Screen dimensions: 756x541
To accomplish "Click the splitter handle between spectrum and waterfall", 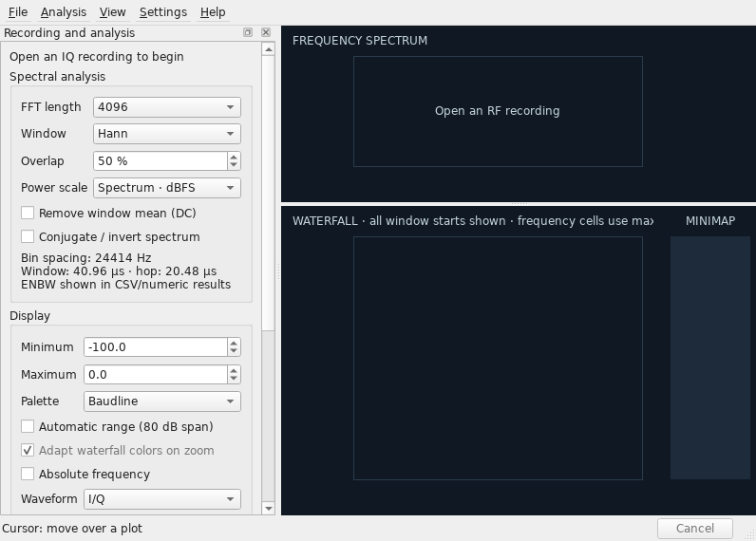I will (519, 204).
